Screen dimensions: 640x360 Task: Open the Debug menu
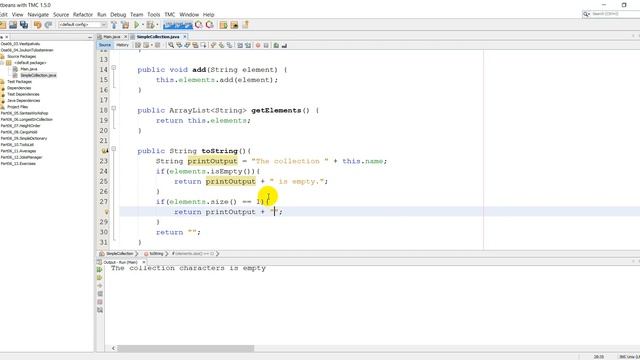pyautogui.click(x=118, y=15)
